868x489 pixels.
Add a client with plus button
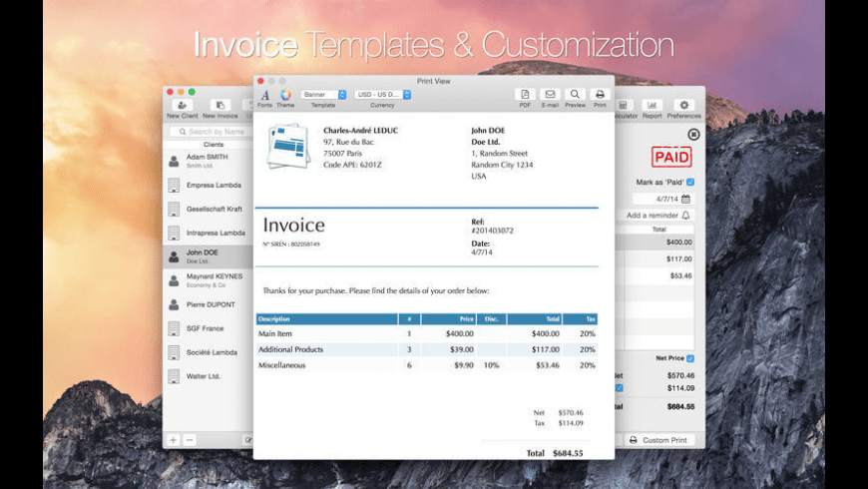click(x=174, y=440)
